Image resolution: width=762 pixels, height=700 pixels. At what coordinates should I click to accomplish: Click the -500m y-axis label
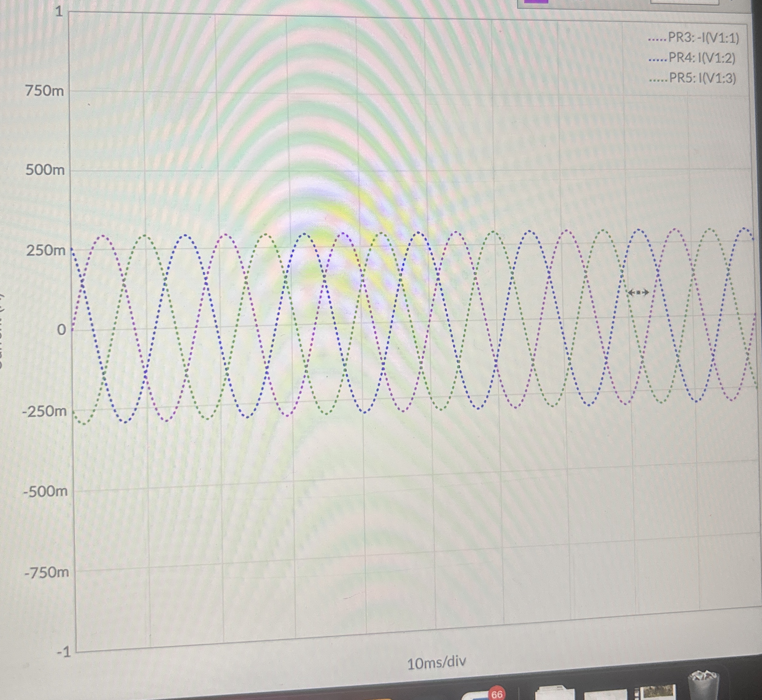click(x=46, y=491)
